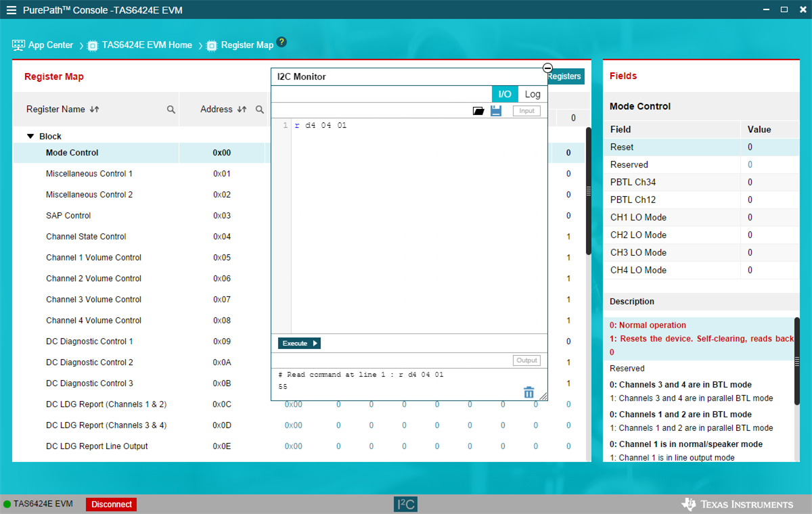This screenshot has height=514, width=812.
Task: Open I2C icon in bottom bar
Action: (x=406, y=504)
